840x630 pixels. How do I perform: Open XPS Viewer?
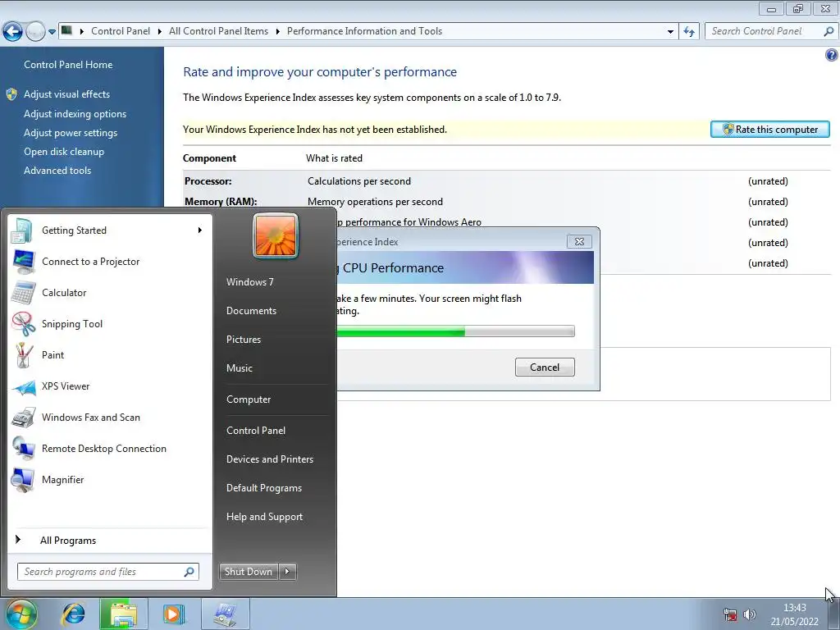point(110,386)
